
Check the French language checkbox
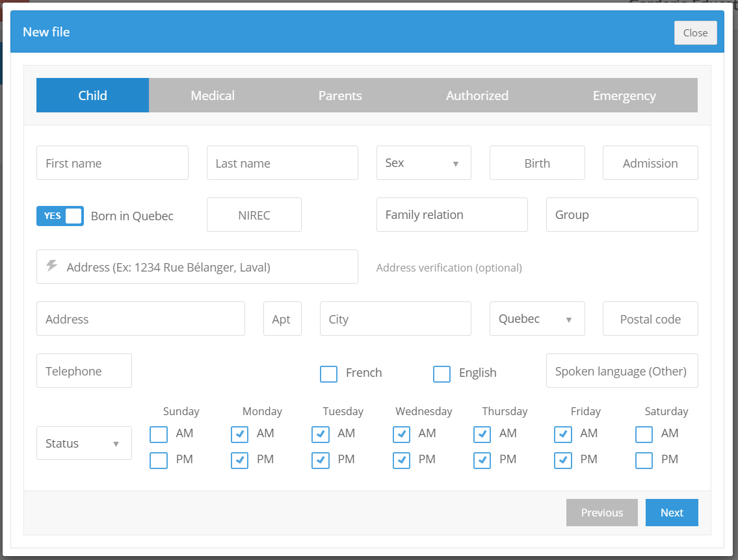point(328,374)
